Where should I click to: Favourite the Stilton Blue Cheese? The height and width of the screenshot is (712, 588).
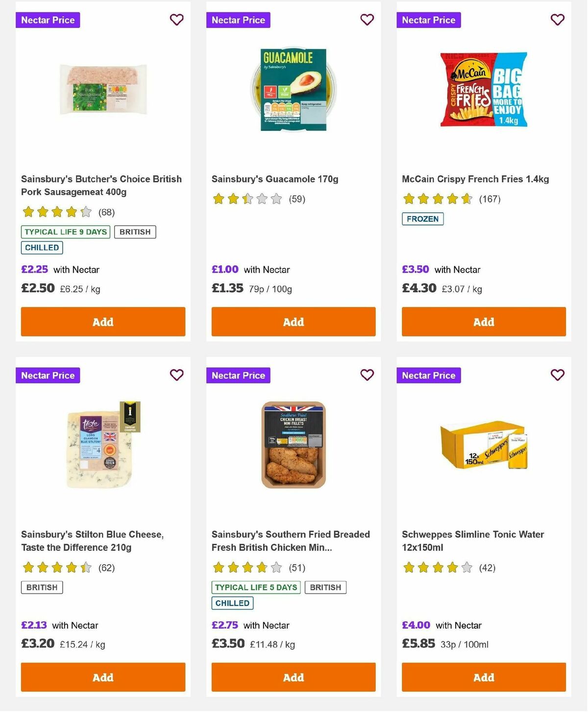click(x=176, y=375)
